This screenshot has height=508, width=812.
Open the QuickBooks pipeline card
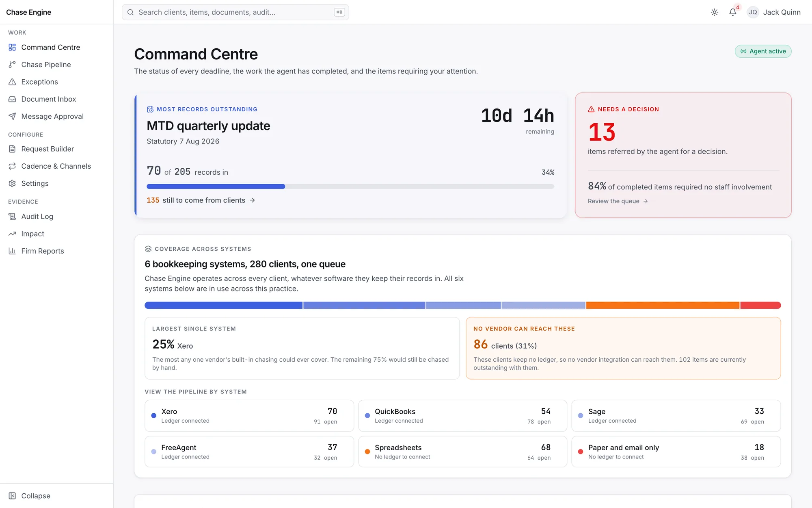coord(462,416)
